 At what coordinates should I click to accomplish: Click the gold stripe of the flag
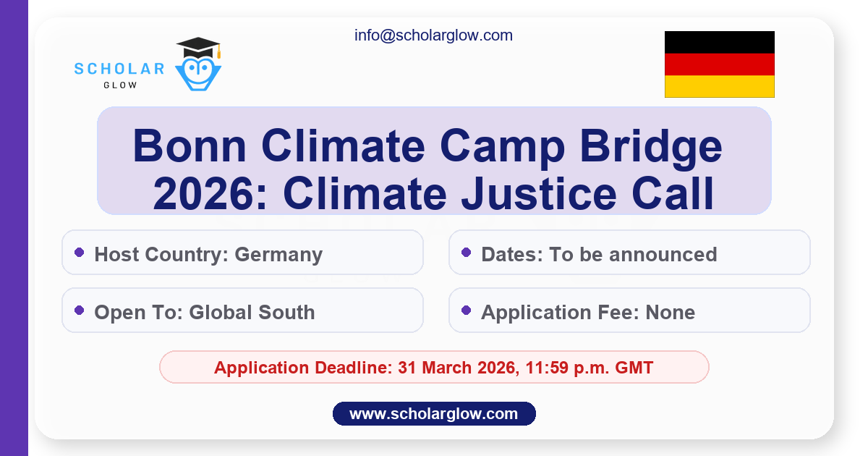click(x=719, y=86)
